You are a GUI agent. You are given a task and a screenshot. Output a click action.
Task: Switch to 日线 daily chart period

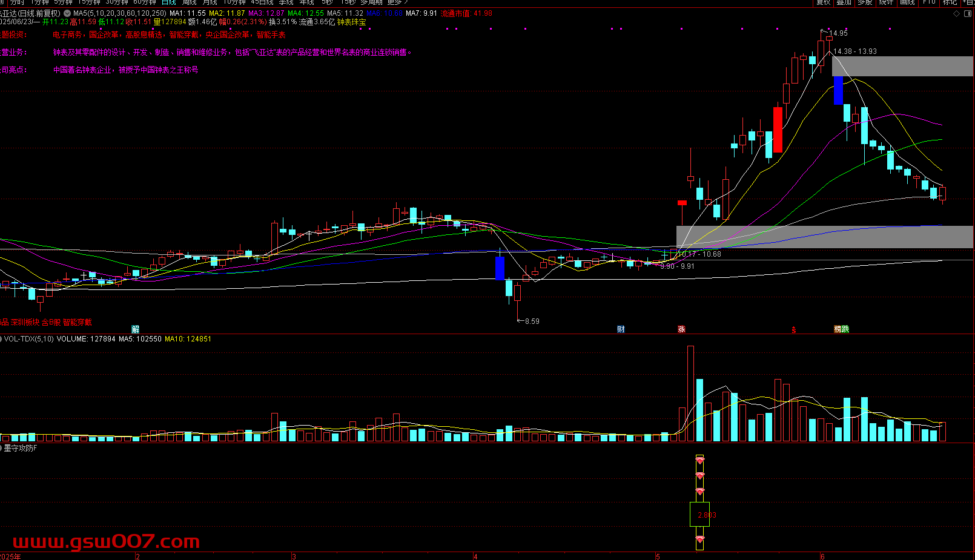click(168, 2)
